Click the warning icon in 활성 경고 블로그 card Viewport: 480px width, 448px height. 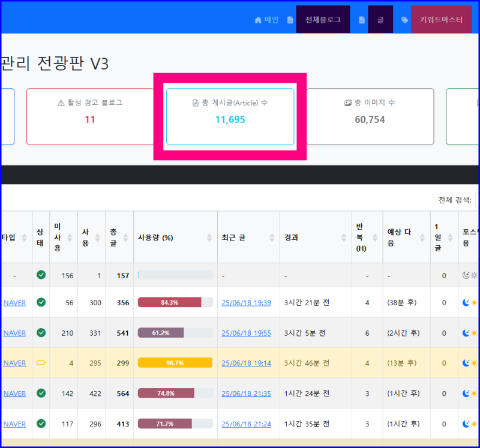tap(61, 103)
